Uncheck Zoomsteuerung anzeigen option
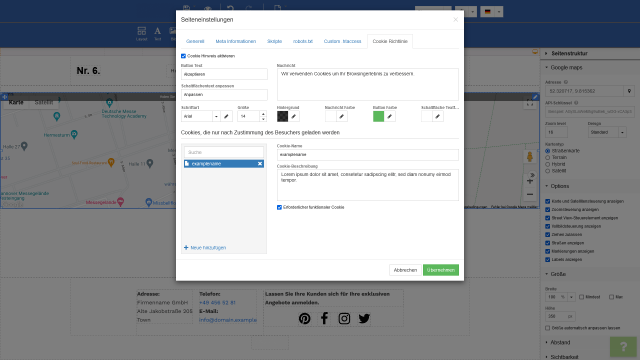640x360 pixels. (548, 210)
